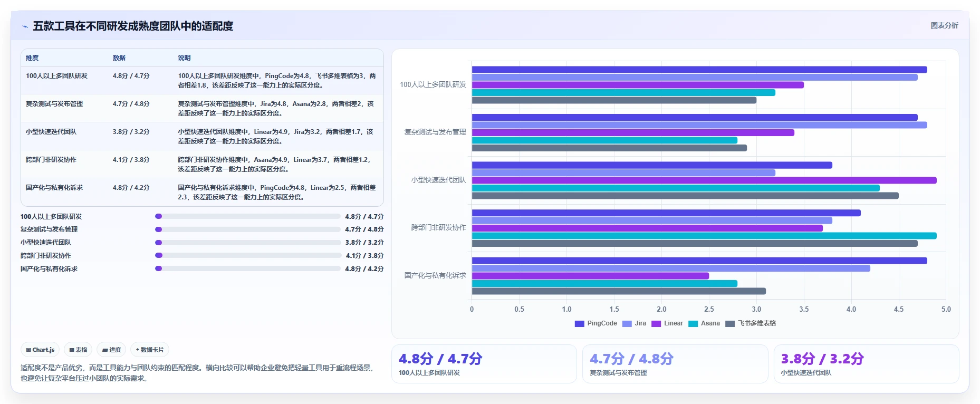Click the PingCode bar in 100人以上多团队研发 group
Image resolution: width=980 pixels, height=404 pixels.
click(x=699, y=70)
